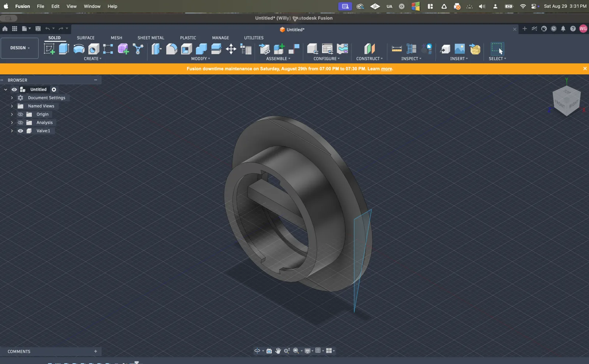Viewport: 589px width, 364px height.
Task: Open the CONSTRUCT dropdown menu
Action: [369, 58]
